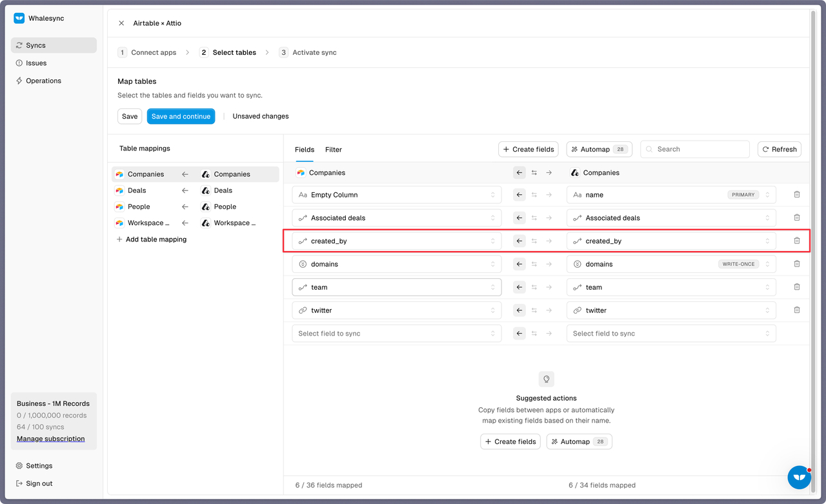Open Attio team field dropdown
Viewport: 826px width, 504px height.
coord(671,287)
